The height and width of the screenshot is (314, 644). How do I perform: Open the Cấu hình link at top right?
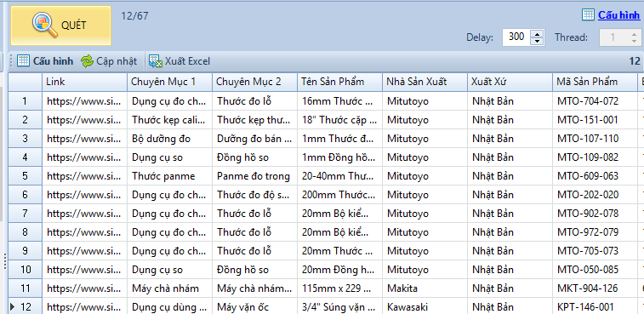pos(618,15)
